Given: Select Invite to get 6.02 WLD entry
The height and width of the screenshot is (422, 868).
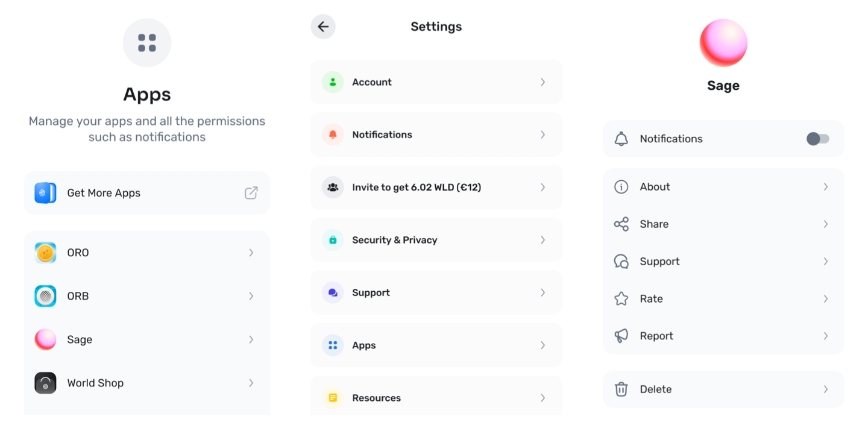Looking at the screenshot, I should (436, 187).
